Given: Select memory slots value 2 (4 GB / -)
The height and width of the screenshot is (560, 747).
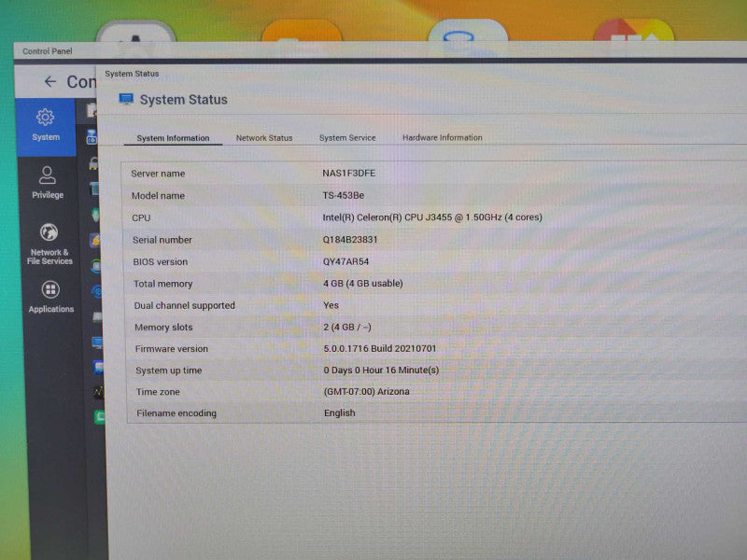Looking at the screenshot, I should [347, 328].
